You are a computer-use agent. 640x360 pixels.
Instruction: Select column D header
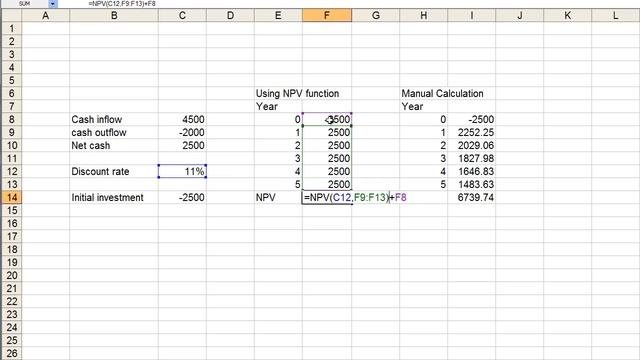point(230,16)
